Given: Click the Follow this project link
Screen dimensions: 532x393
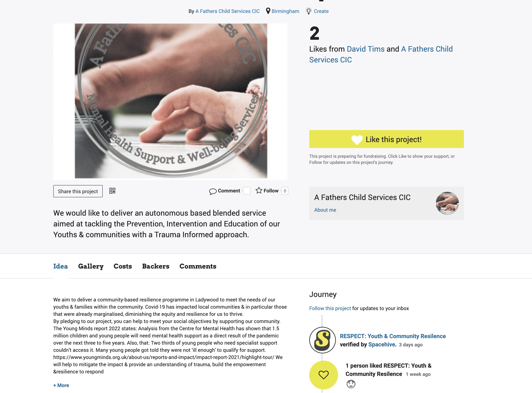Looking at the screenshot, I should [x=330, y=308].
